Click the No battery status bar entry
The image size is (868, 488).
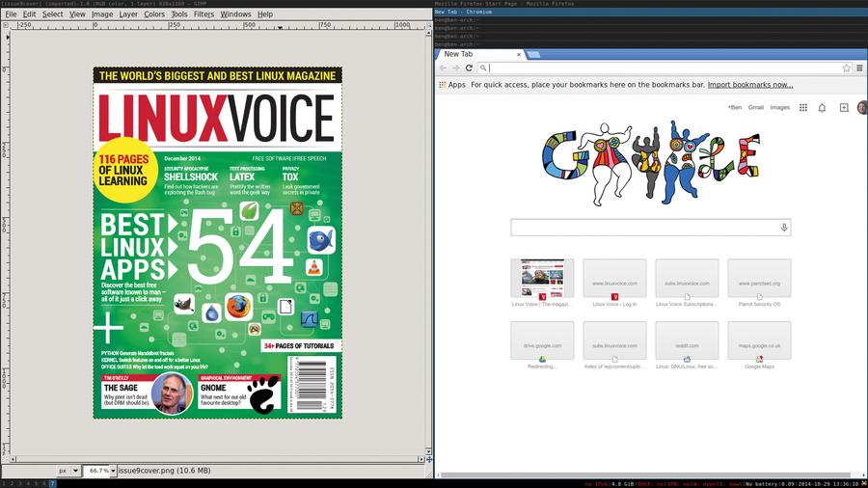pos(762,484)
